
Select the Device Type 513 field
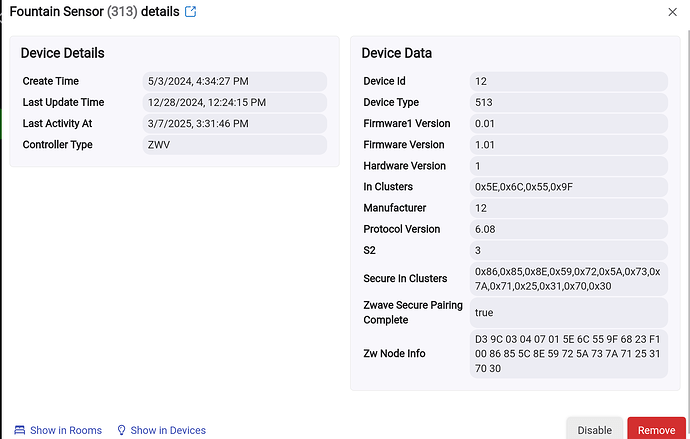(x=568, y=102)
